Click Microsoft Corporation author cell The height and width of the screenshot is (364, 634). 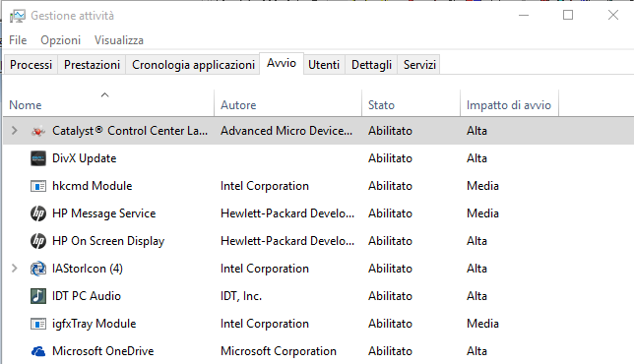279,351
